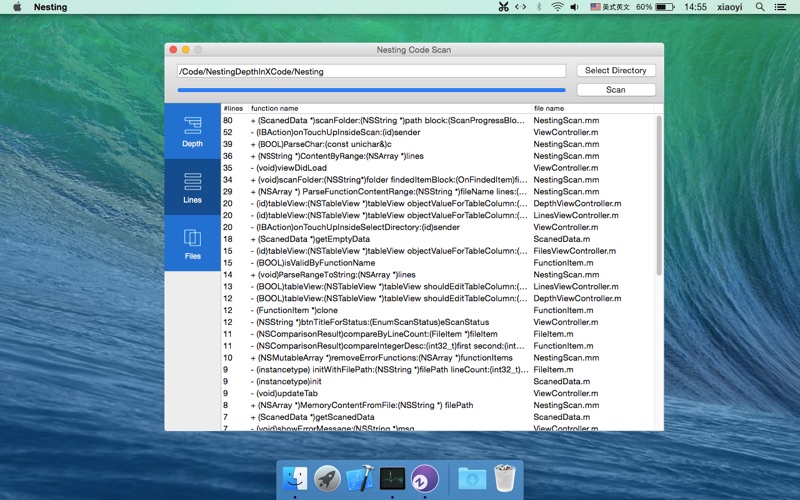Open the xiaoyi user menu
Image resolution: width=800 pixels, height=500 pixels.
pyautogui.click(x=730, y=7)
